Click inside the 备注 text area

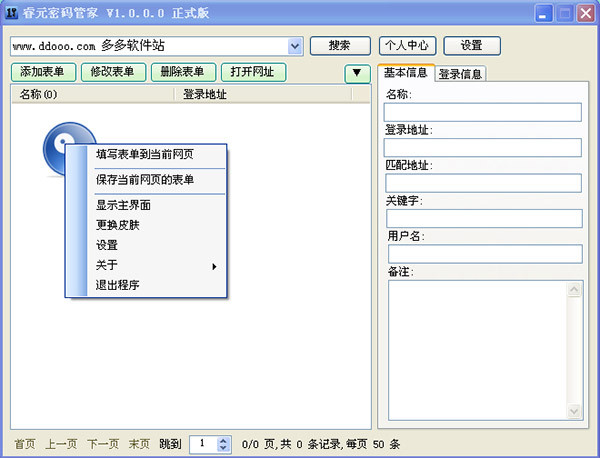click(x=478, y=350)
